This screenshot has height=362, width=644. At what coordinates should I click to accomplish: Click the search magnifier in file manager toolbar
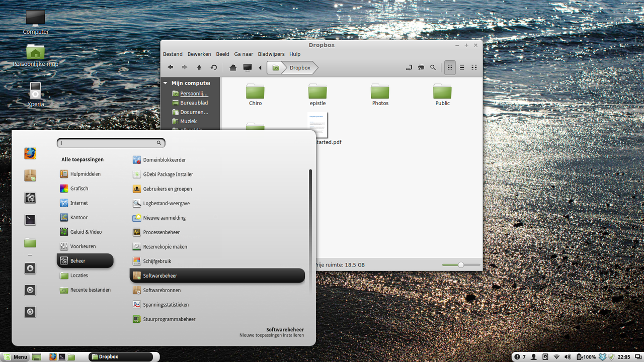coord(433,67)
